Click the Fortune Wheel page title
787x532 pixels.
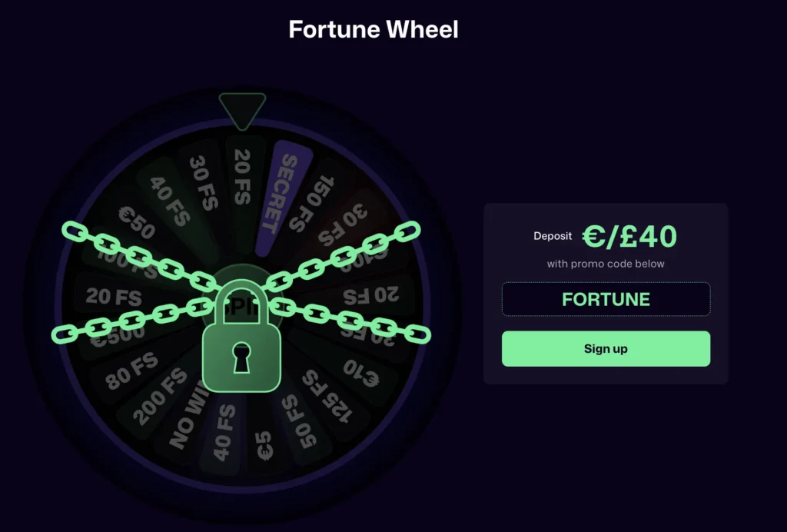point(373,29)
